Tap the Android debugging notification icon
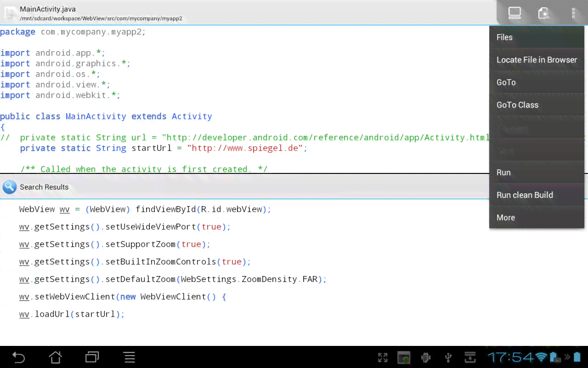The image size is (588, 368). click(426, 358)
